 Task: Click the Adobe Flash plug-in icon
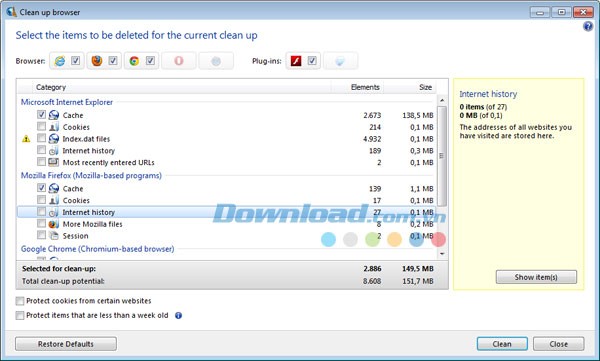point(296,61)
